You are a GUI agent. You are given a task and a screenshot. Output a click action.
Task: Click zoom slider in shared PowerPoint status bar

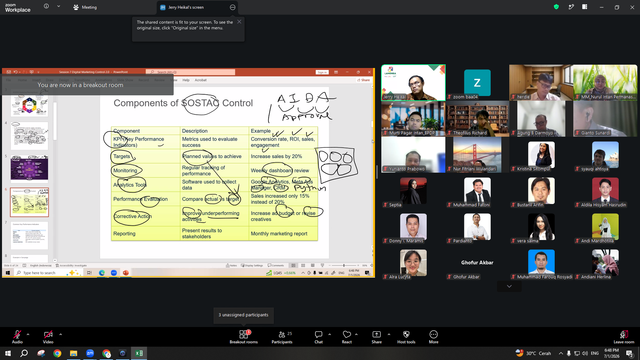coord(344,265)
